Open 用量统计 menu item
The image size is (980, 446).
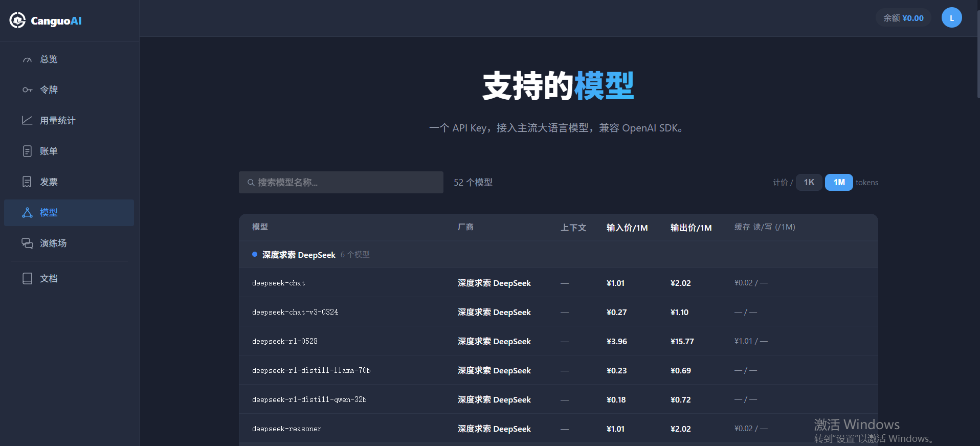coord(69,121)
